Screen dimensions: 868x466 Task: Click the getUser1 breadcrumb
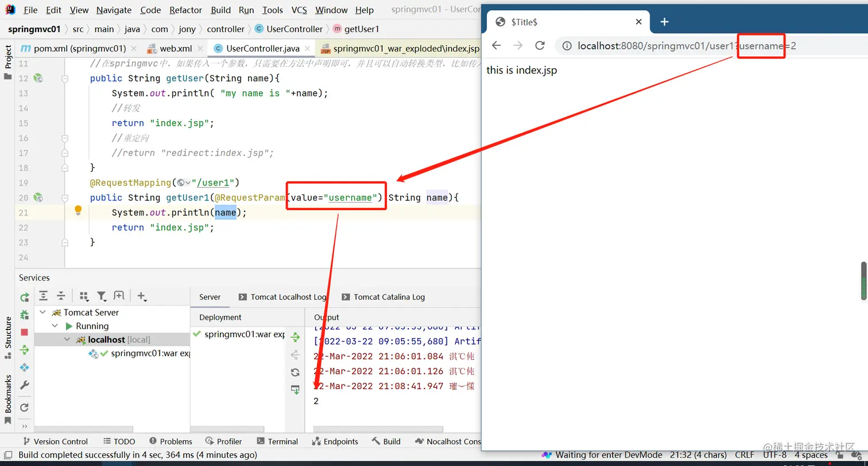356,29
